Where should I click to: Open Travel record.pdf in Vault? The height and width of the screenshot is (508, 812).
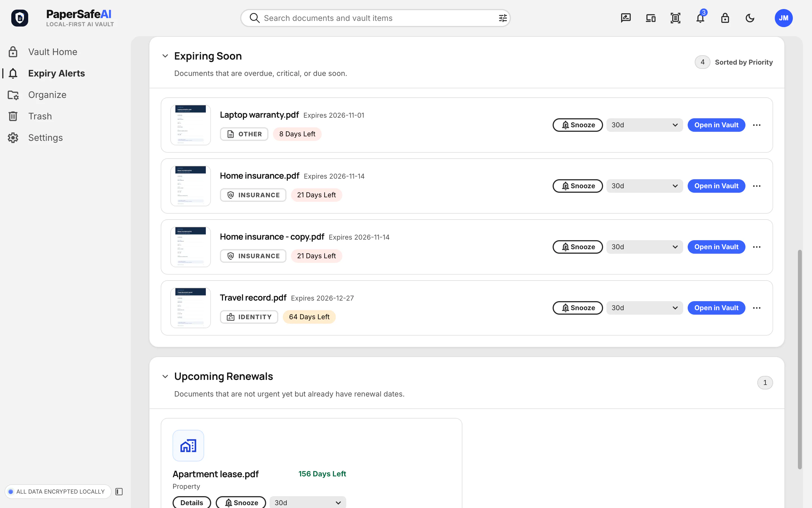click(716, 308)
